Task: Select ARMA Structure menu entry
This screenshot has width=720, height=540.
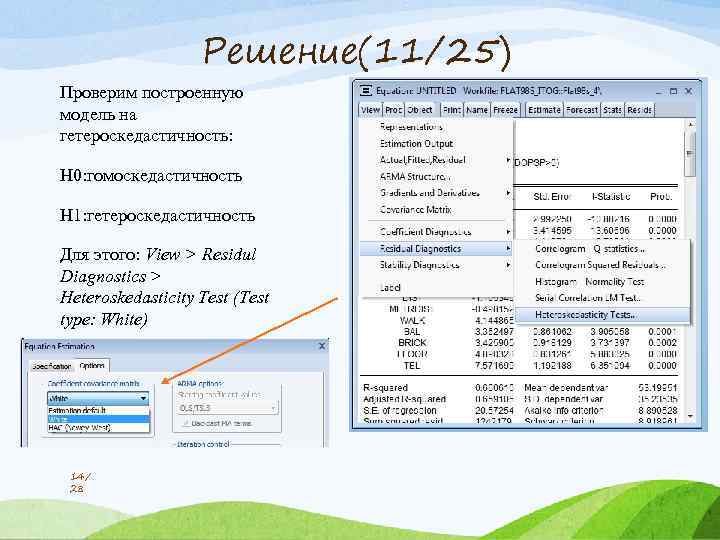Action: 436,176
